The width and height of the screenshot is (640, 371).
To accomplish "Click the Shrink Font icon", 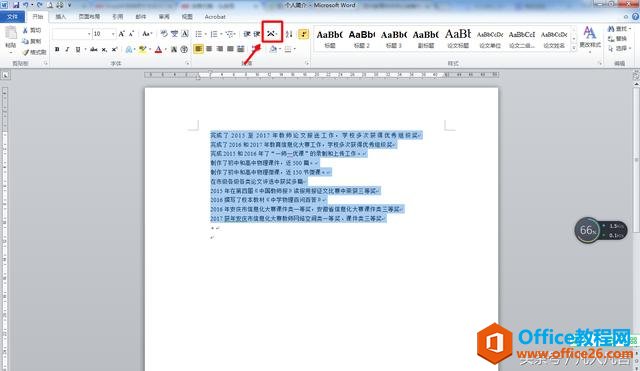I will (x=131, y=34).
